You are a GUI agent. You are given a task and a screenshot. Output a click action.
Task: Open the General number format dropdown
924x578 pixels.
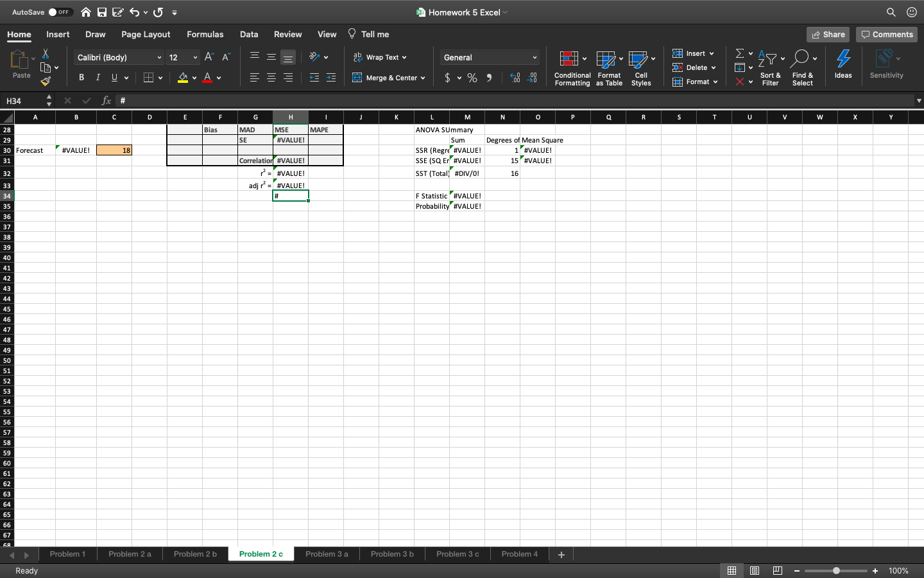pos(490,57)
